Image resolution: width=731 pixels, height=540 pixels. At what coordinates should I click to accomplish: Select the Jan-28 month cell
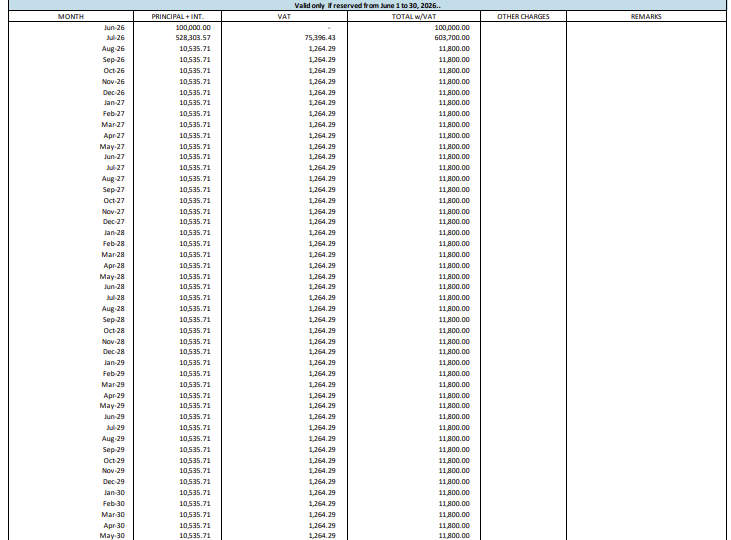(114, 233)
